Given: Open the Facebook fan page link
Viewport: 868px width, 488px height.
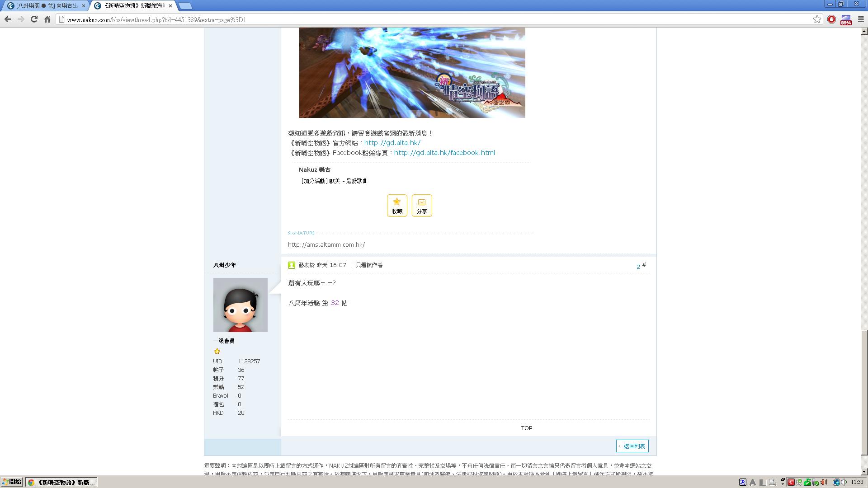Looking at the screenshot, I should pos(444,153).
